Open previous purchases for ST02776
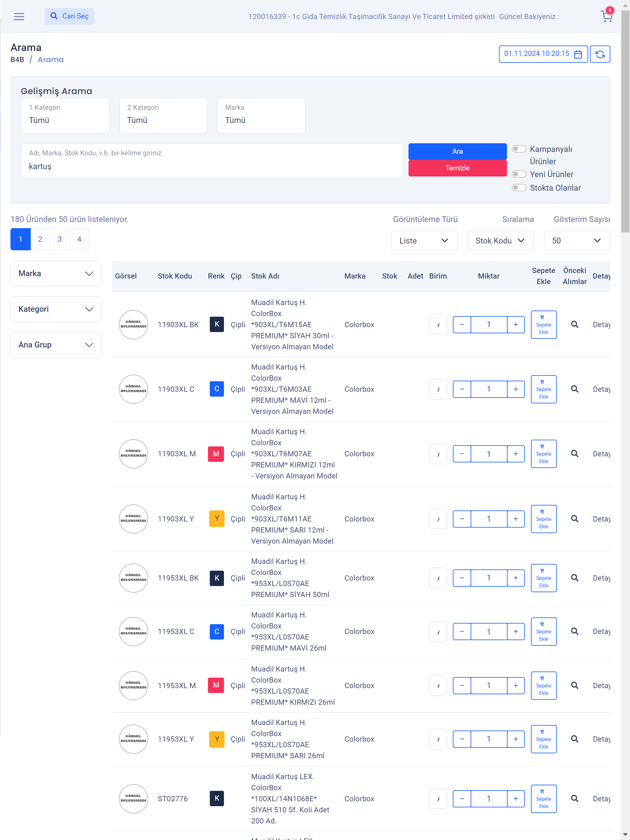Image resolution: width=630 pixels, height=840 pixels. [575, 798]
